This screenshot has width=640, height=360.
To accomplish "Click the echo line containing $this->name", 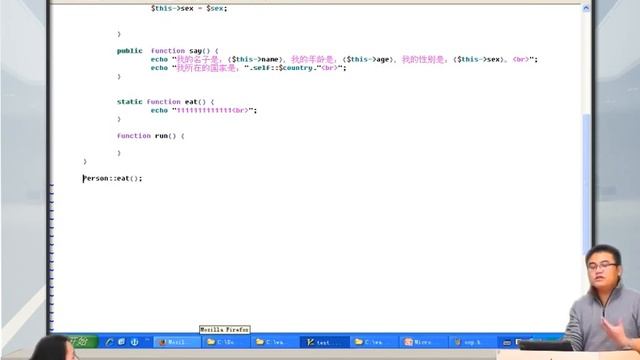I will click(x=344, y=59).
